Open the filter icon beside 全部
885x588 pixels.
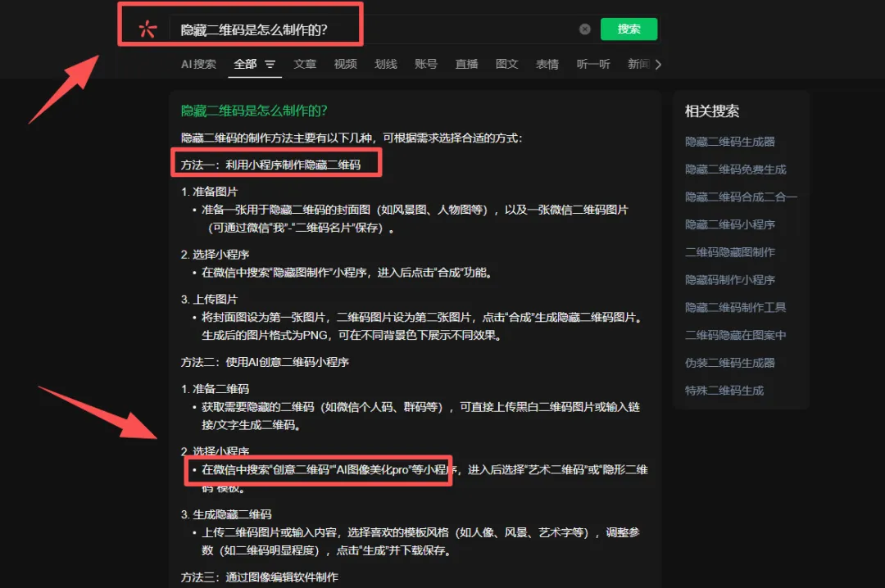[270, 65]
